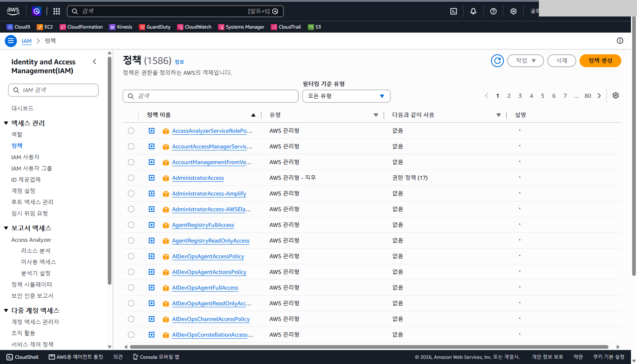The image size is (637, 364).
Task: Select the radio button for AIDevOpsChannelAccessPolicy
Action: pos(131,319)
